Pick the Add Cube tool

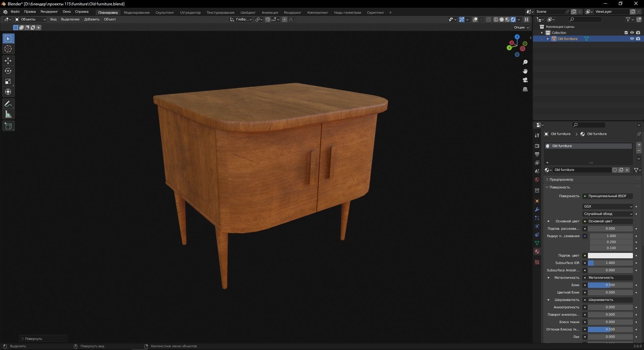[x=8, y=126]
